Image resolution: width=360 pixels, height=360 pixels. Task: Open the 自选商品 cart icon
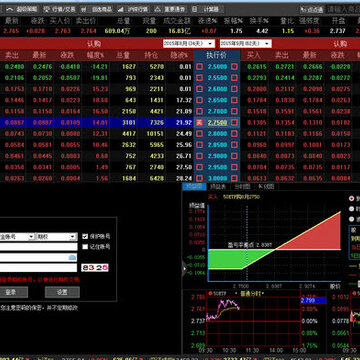(x=85, y=9)
